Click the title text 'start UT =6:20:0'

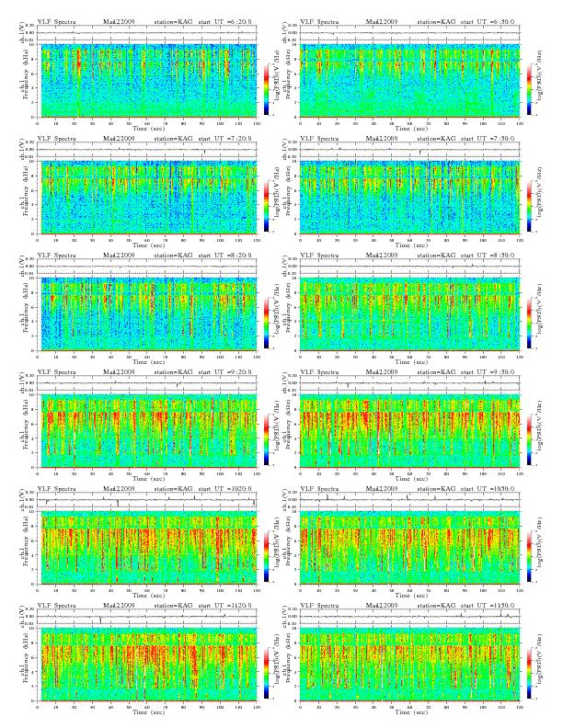tap(225, 22)
